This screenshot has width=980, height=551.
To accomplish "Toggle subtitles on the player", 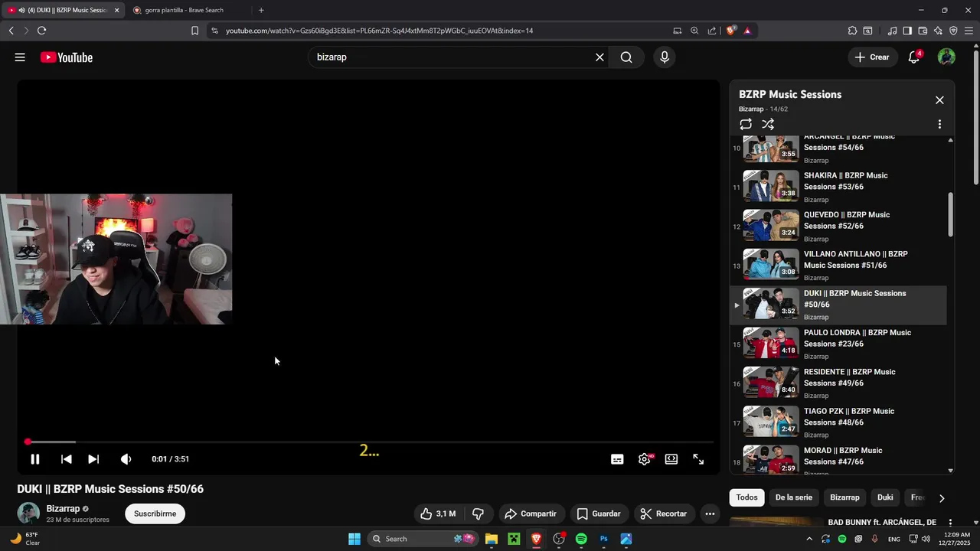I will coord(617,459).
